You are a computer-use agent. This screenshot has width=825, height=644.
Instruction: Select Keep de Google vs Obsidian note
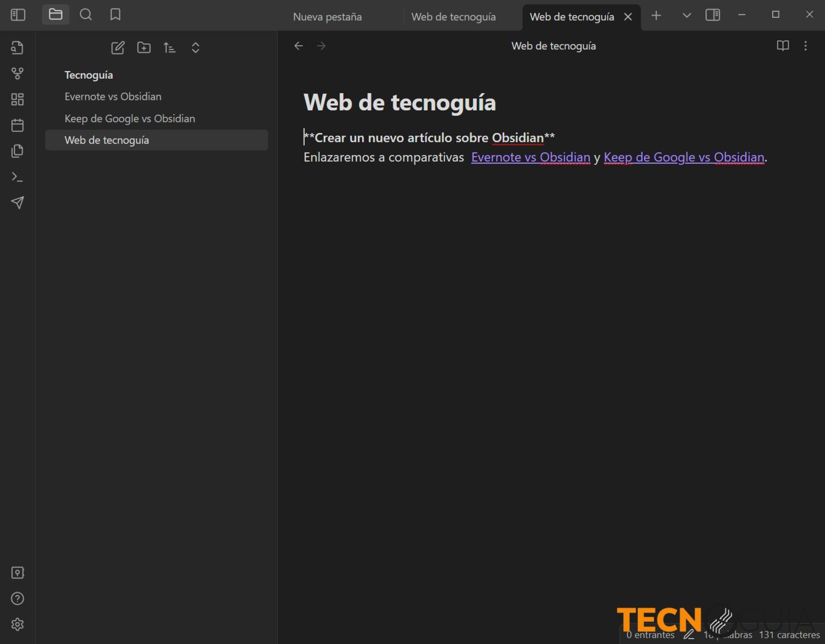click(x=129, y=118)
